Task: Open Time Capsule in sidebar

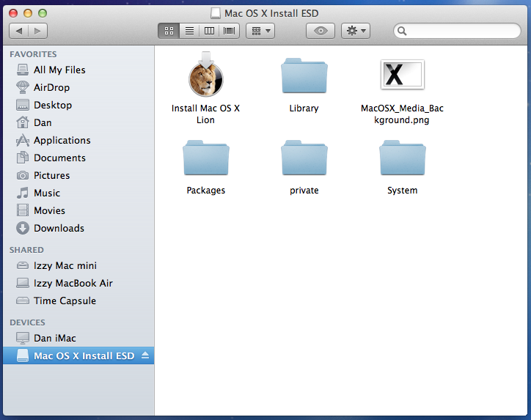Action: 78,301
